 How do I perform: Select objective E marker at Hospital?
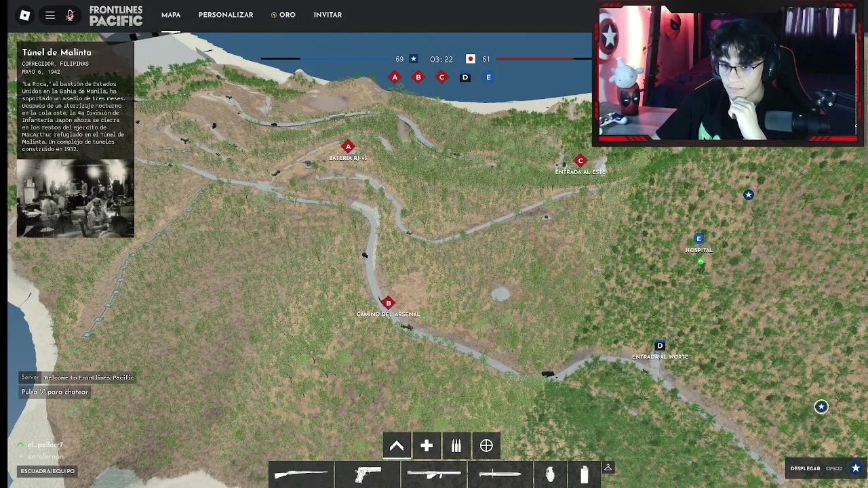(699, 239)
